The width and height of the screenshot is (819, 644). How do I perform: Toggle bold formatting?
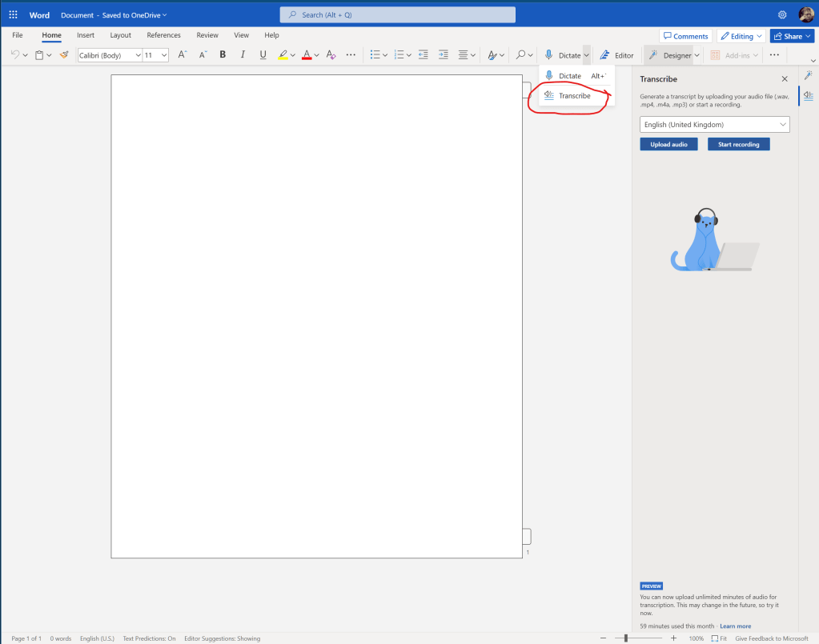click(x=223, y=55)
